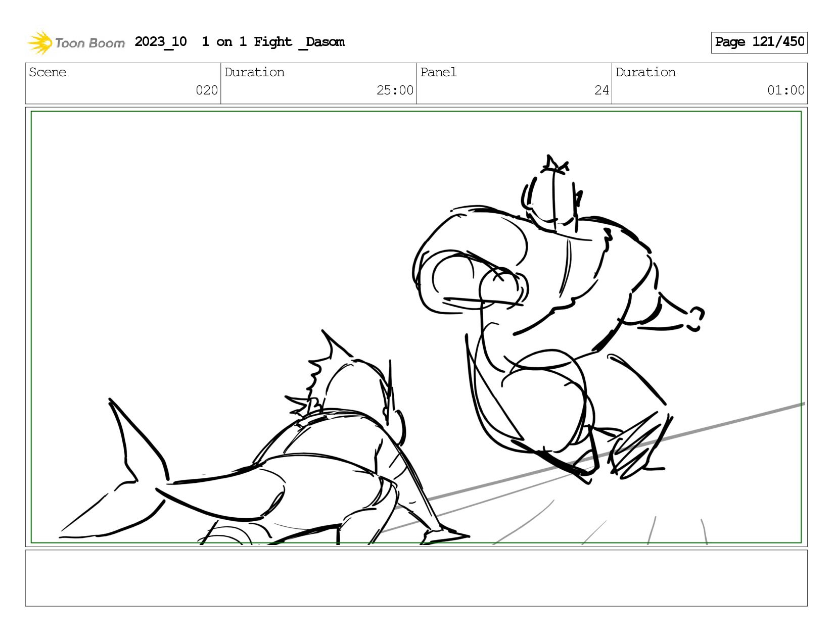Click the empty notes box below the panel

point(416,578)
